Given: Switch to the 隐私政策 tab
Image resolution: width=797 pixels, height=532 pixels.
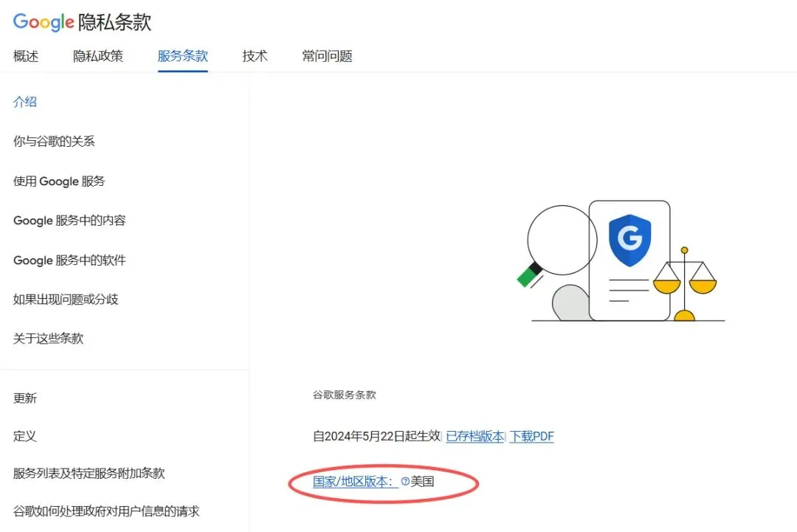Looking at the screenshot, I should pos(98,56).
